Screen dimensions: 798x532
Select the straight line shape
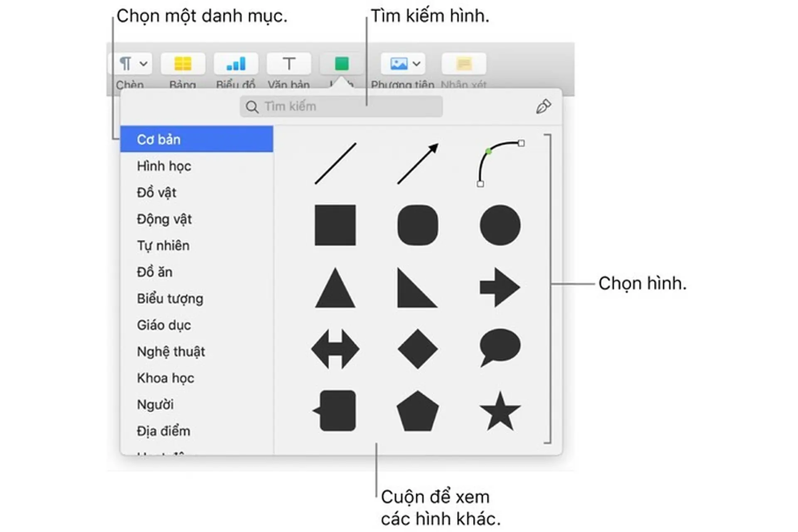pos(335,163)
